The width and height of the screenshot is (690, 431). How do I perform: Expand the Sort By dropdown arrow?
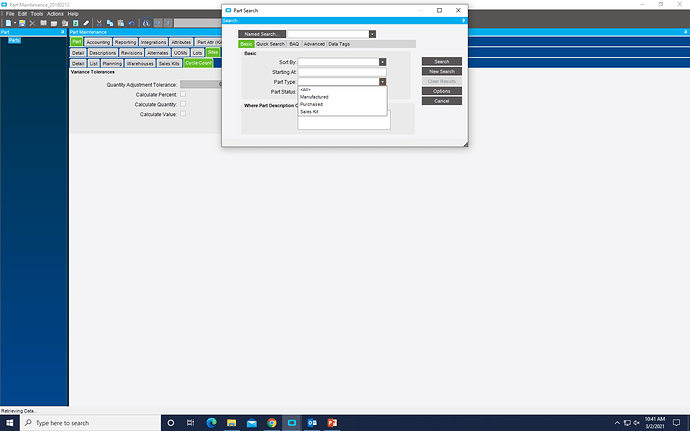382,62
